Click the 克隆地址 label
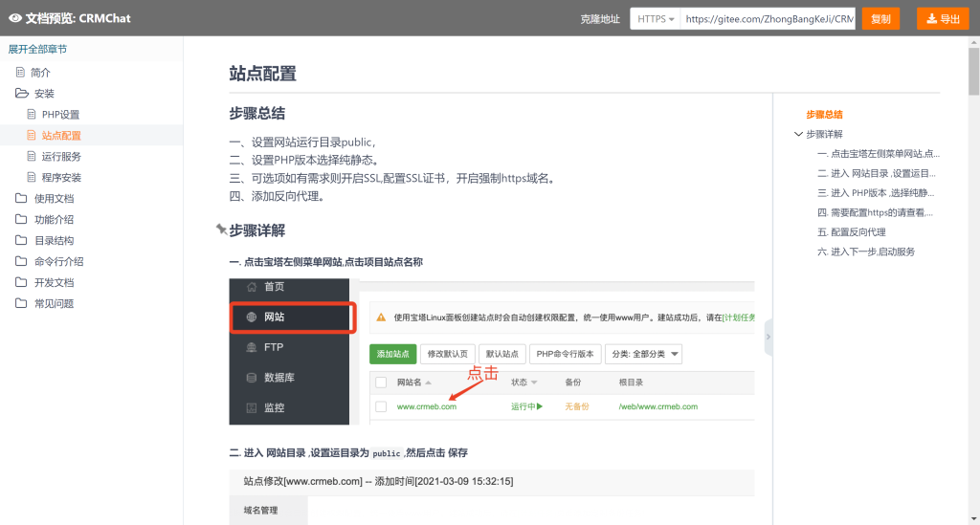This screenshot has height=525, width=980. tap(599, 19)
